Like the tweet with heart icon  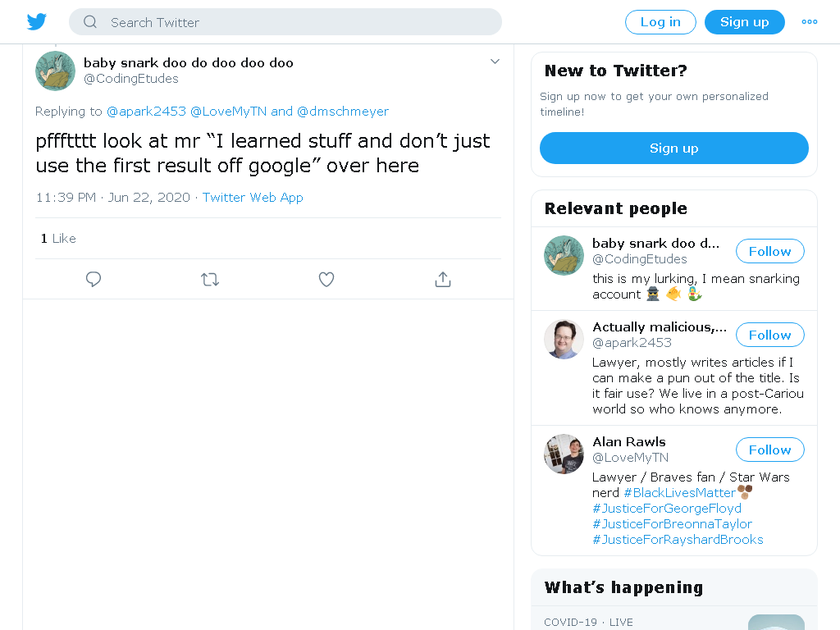click(x=326, y=279)
